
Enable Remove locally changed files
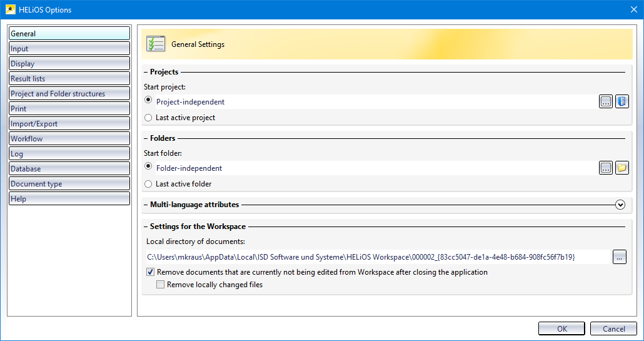tap(161, 284)
